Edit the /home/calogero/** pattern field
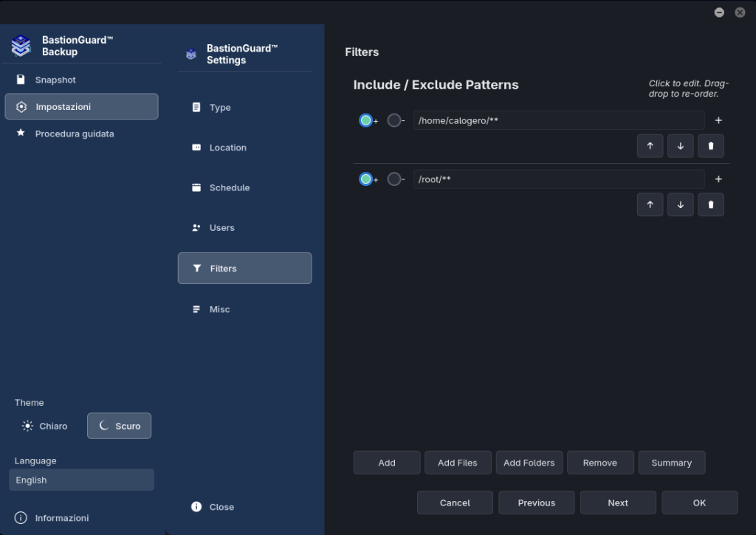756x535 pixels. pyautogui.click(x=559, y=120)
